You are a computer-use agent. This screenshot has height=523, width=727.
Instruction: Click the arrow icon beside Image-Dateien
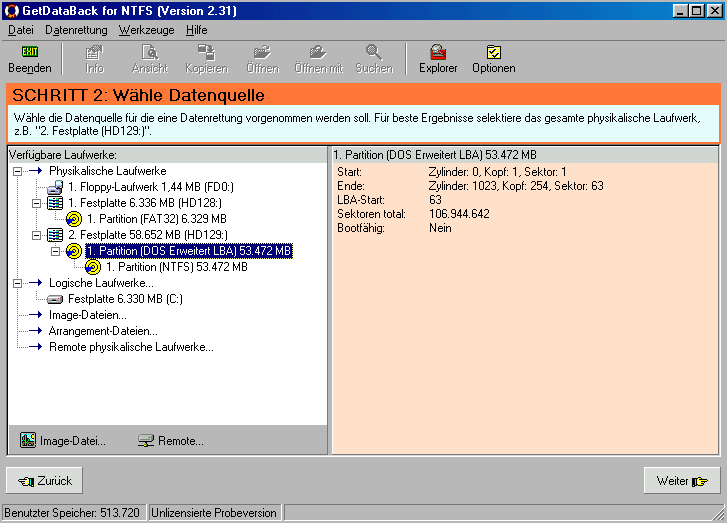tap(36, 315)
